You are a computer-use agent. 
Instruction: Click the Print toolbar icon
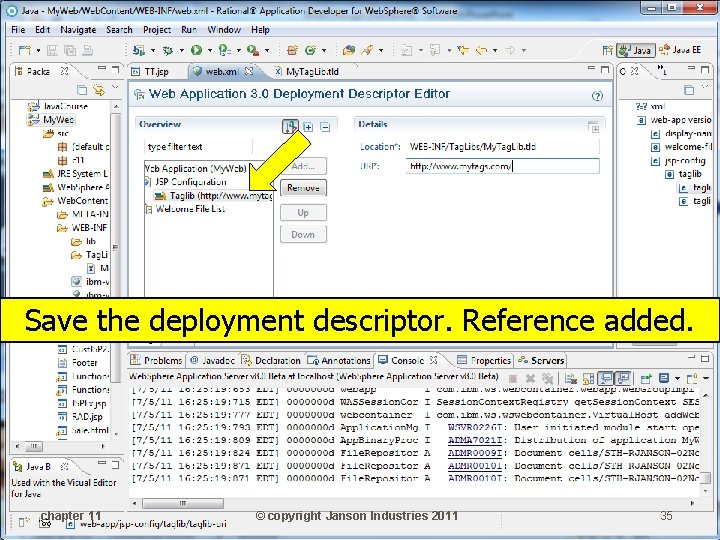point(87,50)
